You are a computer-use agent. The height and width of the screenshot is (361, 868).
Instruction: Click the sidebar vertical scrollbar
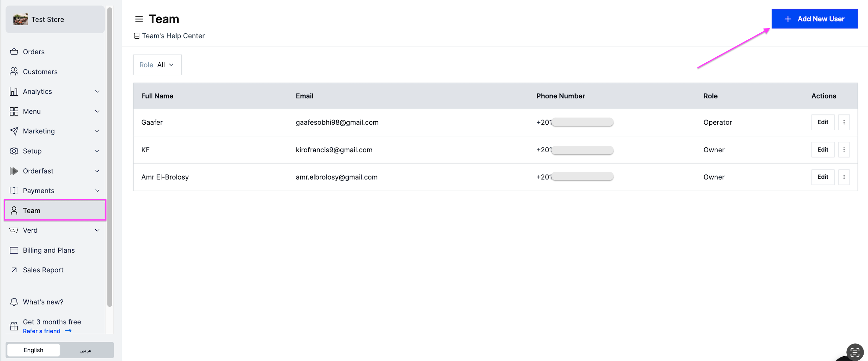coord(110,157)
